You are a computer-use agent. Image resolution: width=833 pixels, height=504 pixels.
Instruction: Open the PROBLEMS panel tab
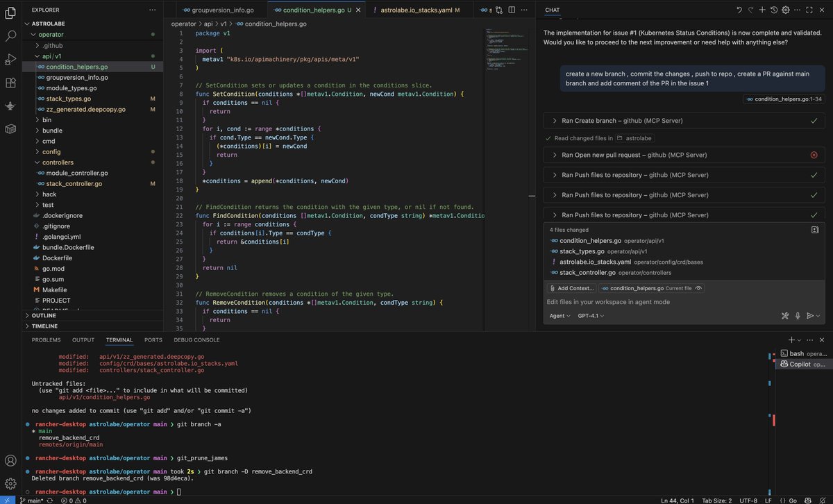47,340
